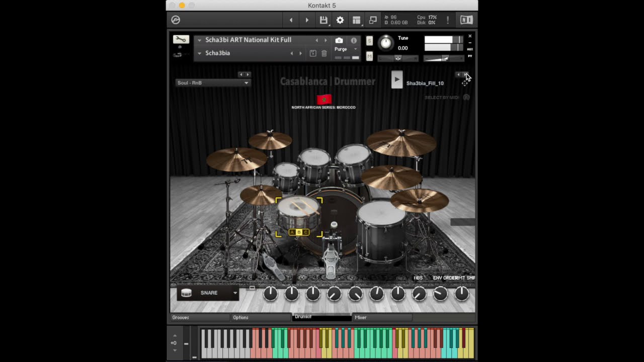Viewport: 644px width, 362px height.
Task: Play the Sha3bia_Fill_10 groove
Action: pyautogui.click(x=397, y=79)
